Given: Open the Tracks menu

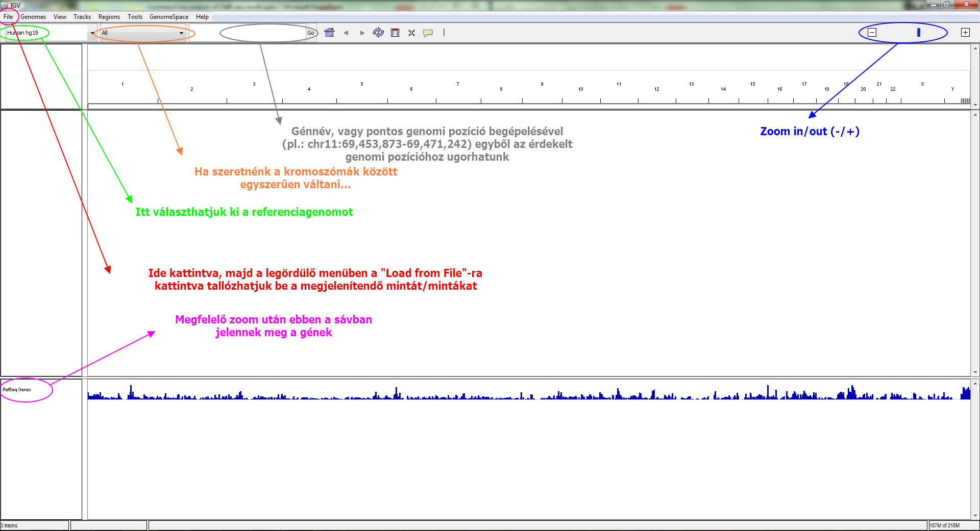Looking at the screenshot, I should pos(82,17).
